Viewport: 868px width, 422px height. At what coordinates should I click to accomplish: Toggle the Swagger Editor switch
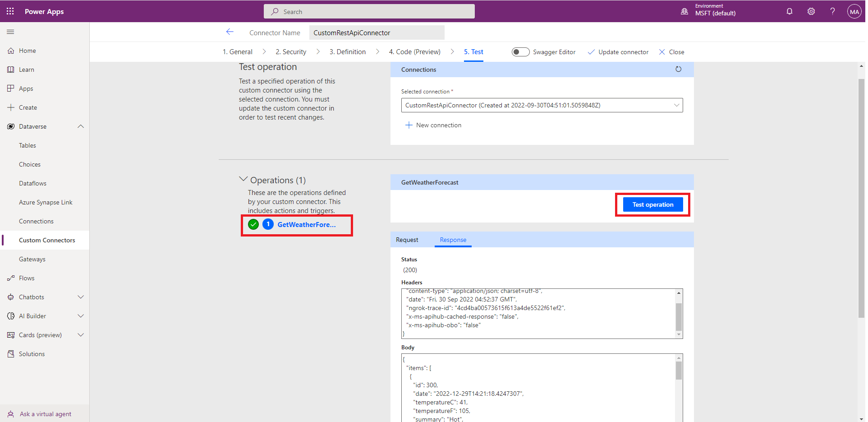click(520, 52)
